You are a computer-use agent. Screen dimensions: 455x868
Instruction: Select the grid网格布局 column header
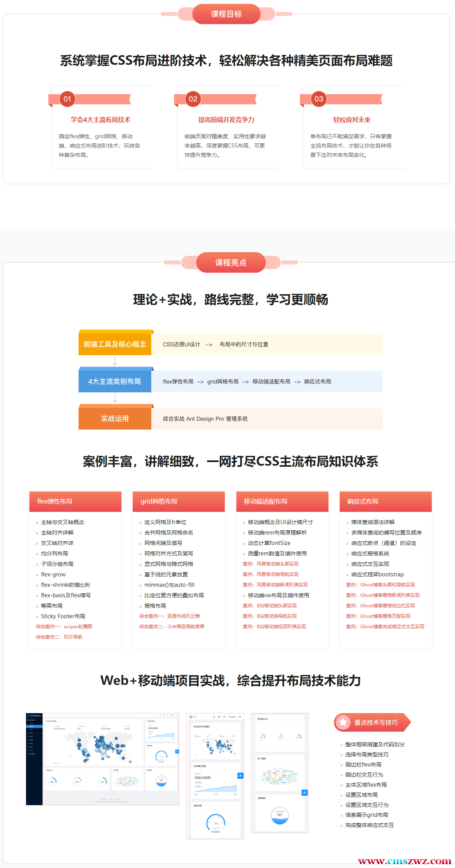pos(179,501)
